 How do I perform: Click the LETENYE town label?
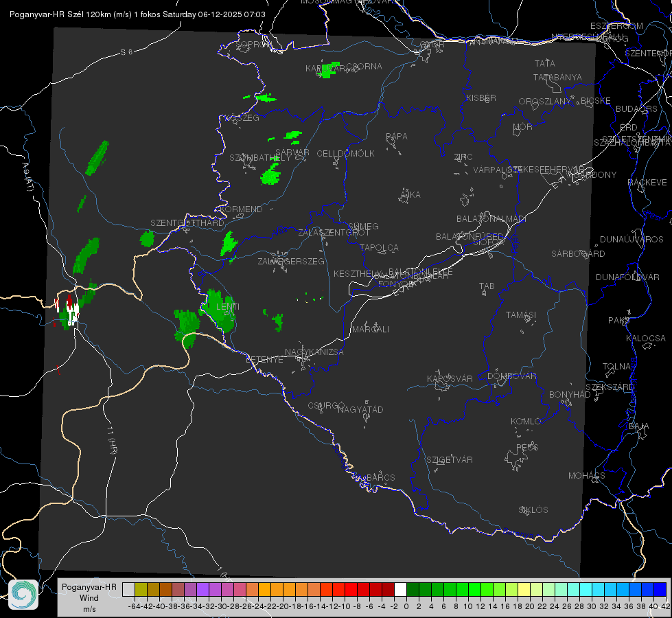tap(264, 359)
